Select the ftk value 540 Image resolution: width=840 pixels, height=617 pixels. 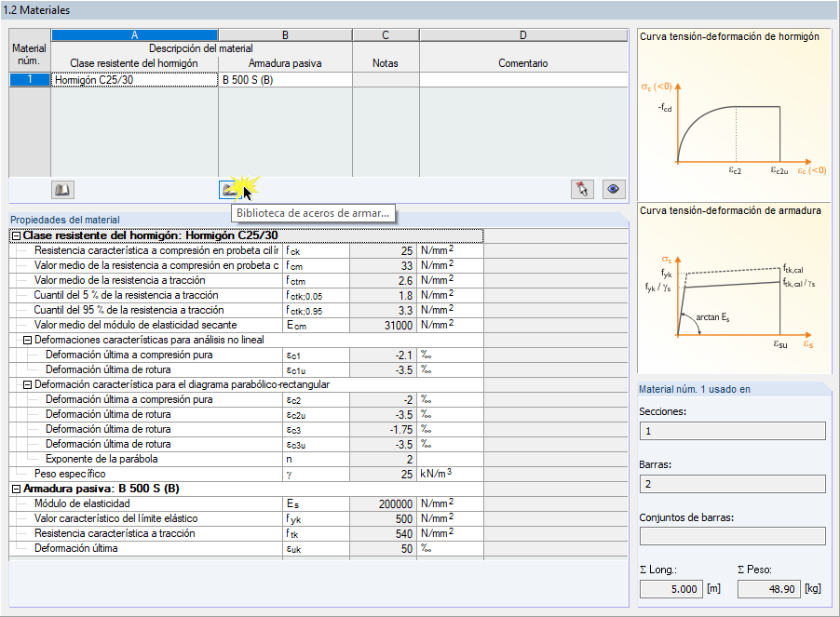(383, 534)
